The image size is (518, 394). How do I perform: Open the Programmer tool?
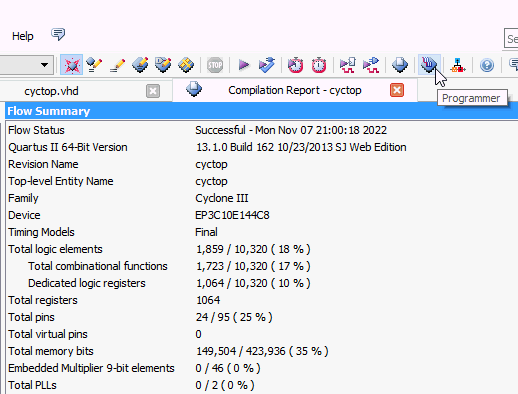(x=429, y=65)
